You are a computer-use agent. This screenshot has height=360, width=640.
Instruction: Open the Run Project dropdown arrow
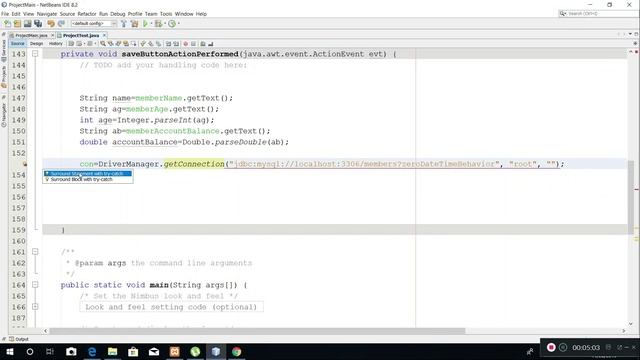(x=151, y=24)
